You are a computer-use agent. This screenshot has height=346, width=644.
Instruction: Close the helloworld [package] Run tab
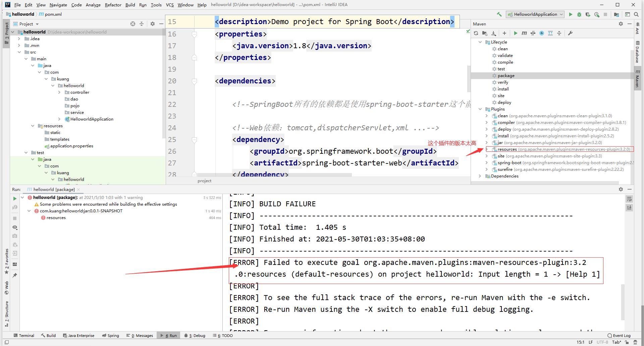(78, 190)
